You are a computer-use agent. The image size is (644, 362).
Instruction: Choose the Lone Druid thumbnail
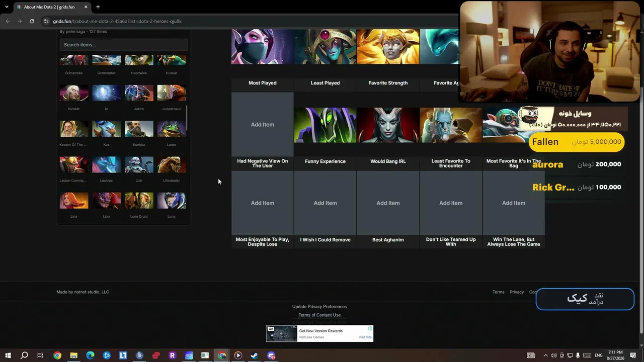139,201
